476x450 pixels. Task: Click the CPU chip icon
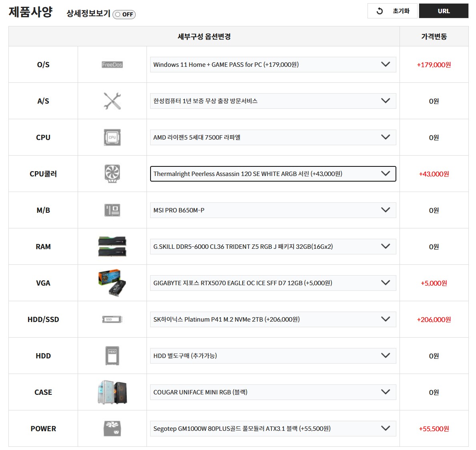(112, 137)
